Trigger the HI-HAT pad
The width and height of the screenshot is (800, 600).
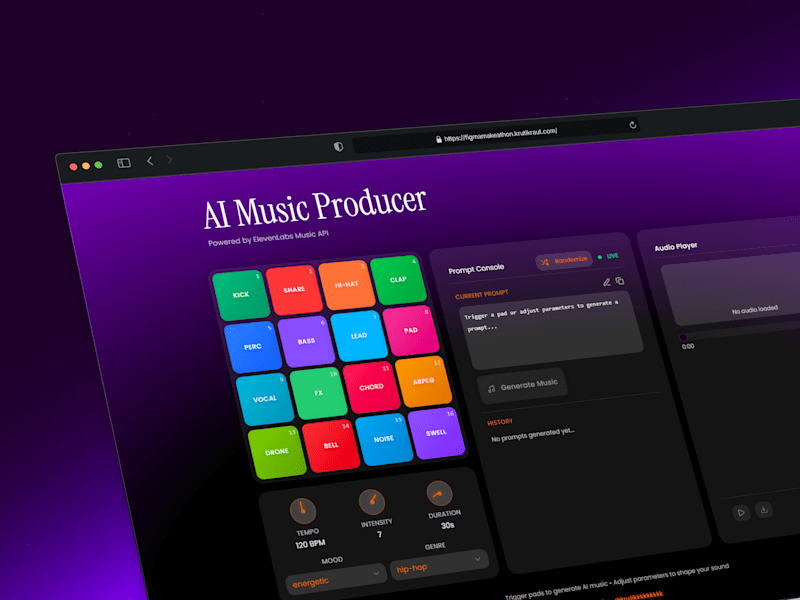[346, 284]
